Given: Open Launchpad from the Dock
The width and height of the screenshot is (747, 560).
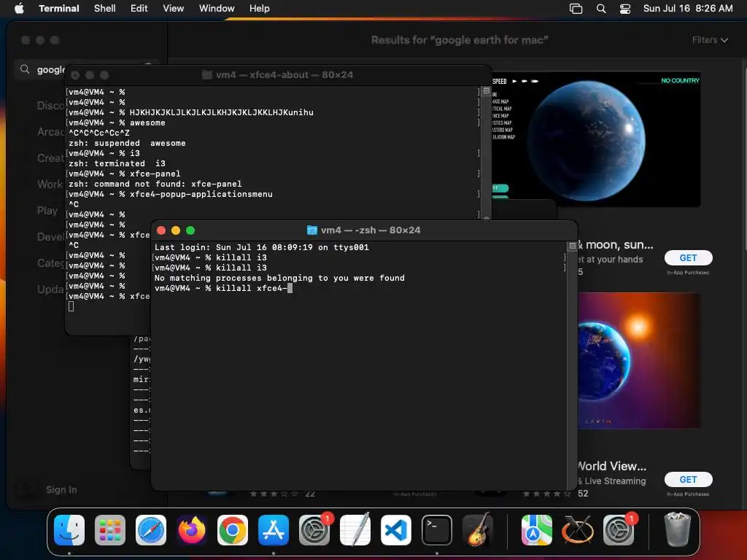Looking at the screenshot, I should click(x=110, y=530).
